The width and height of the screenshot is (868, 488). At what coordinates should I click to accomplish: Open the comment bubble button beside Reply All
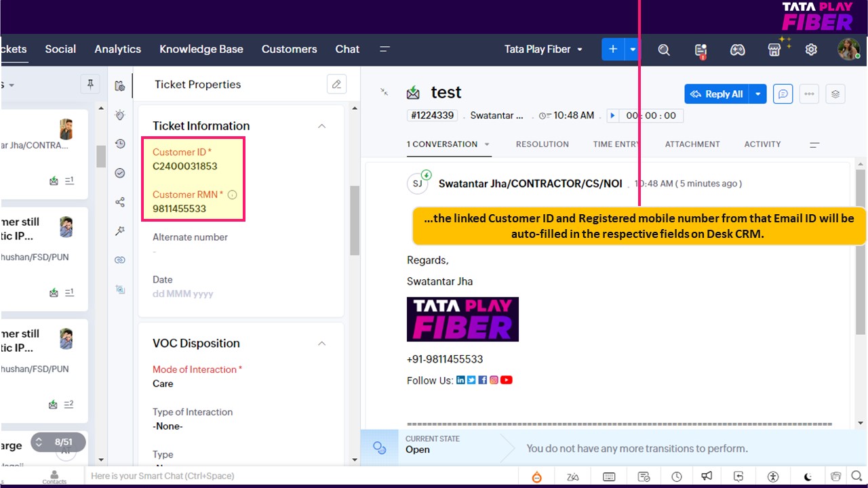[x=783, y=94]
